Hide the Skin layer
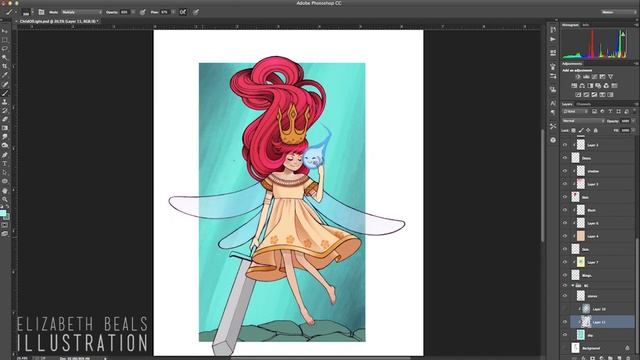This screenshot has height=360, width=640. coord(565,249)
